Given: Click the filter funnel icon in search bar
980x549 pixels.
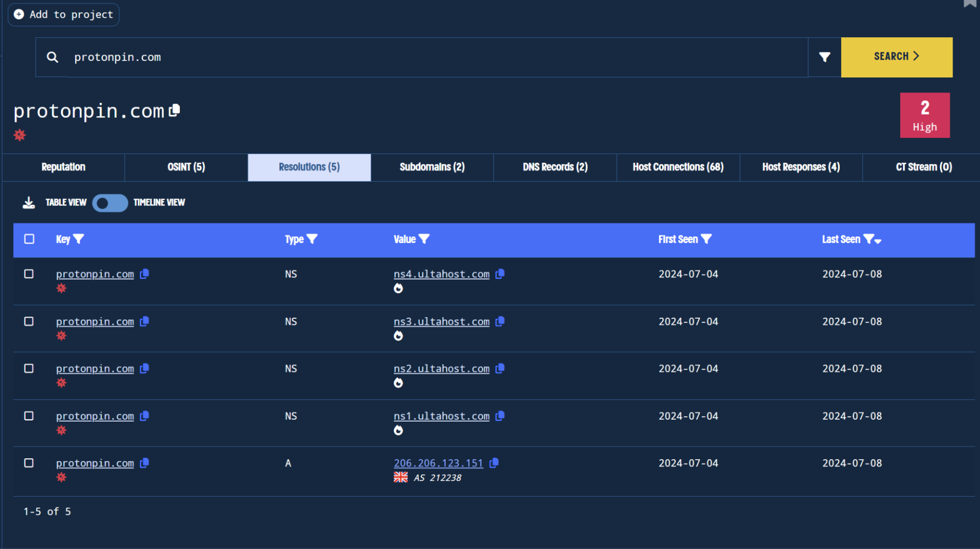Looking at the screenshot, I should point(824,57).
